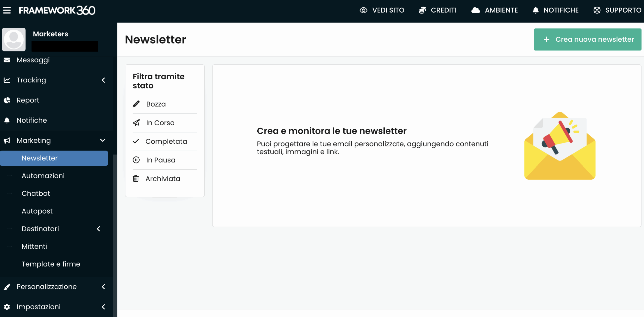Expand the Destinatari submenu
644x317 pixels.
point(99,229)
